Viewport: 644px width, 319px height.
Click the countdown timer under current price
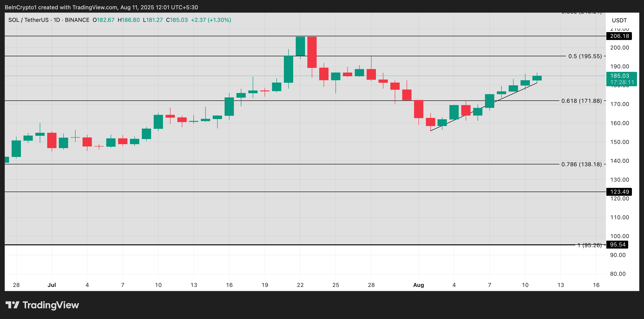tap(622, 83)
